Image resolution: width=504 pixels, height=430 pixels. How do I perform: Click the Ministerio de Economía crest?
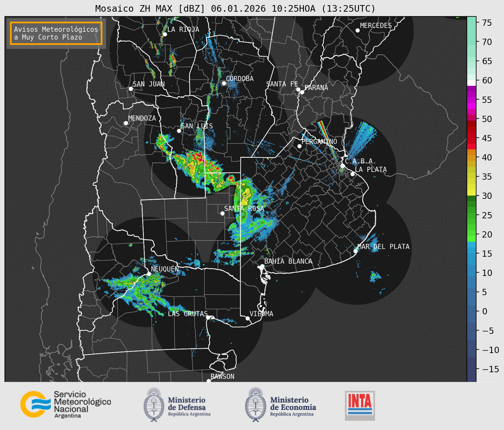(255, 405)
